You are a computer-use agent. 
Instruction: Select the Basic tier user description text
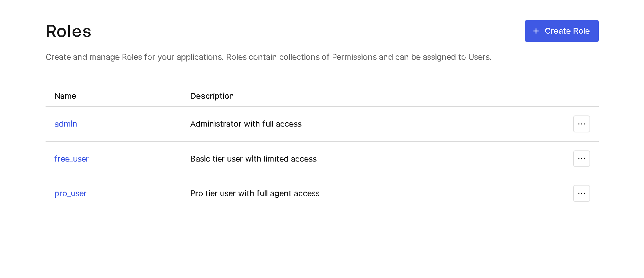253,159
